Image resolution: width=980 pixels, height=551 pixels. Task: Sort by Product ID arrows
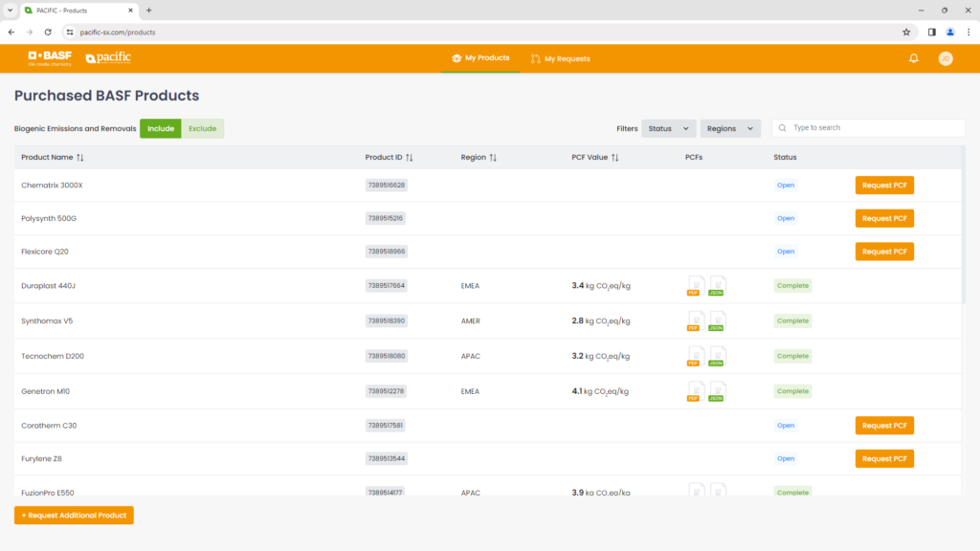coord(410,158)
